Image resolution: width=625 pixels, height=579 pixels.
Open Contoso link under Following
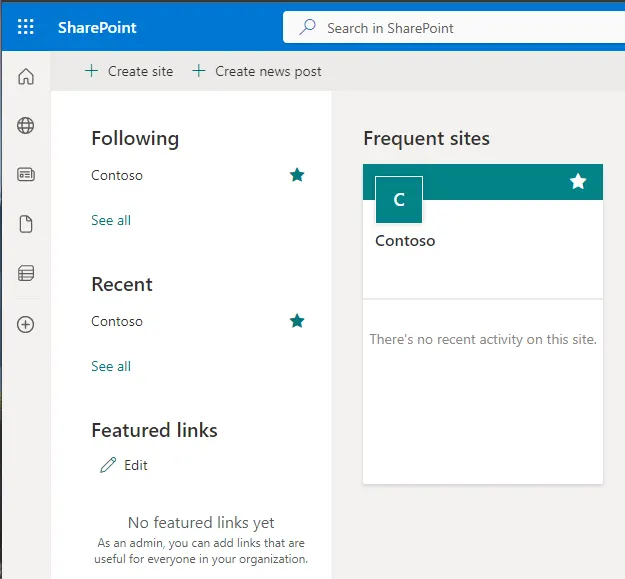[x=117, y=175]
